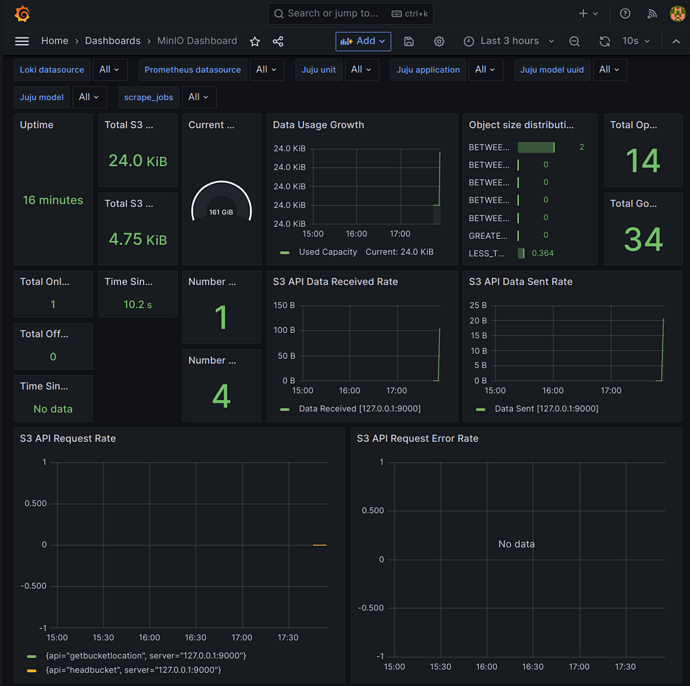
Task: Click Current: 24.0 KiB legend value
Action: [400, 252]
